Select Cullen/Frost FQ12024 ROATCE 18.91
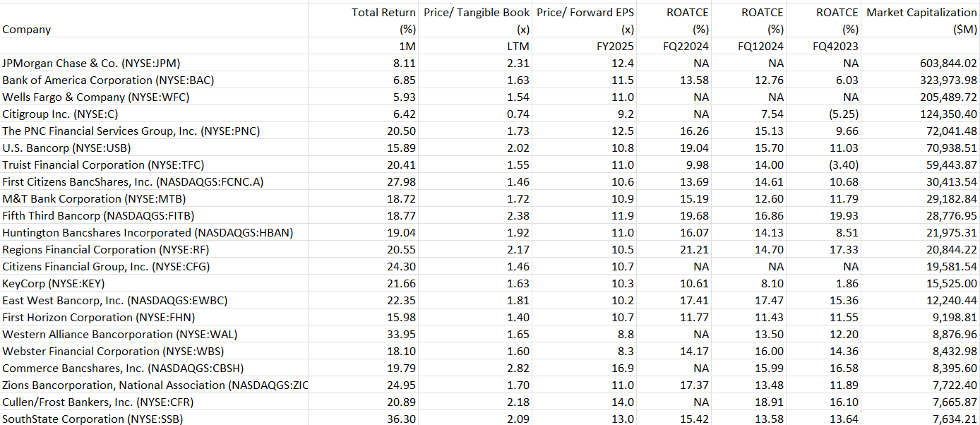980x425 pixels. tap(749, 402)
